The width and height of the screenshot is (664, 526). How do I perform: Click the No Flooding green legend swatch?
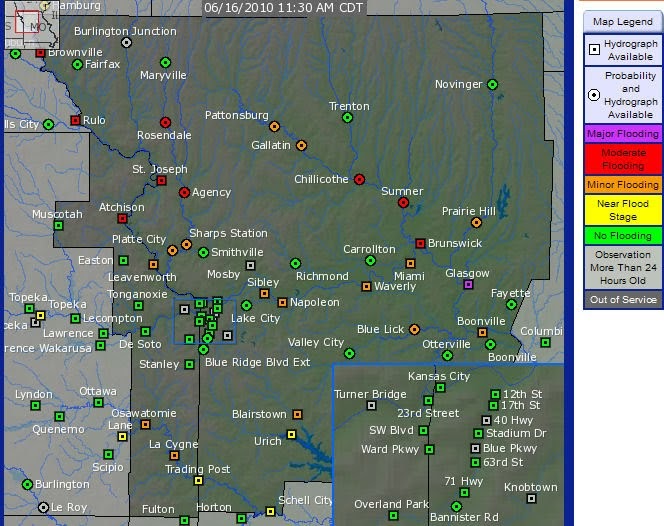coord(623,235)
